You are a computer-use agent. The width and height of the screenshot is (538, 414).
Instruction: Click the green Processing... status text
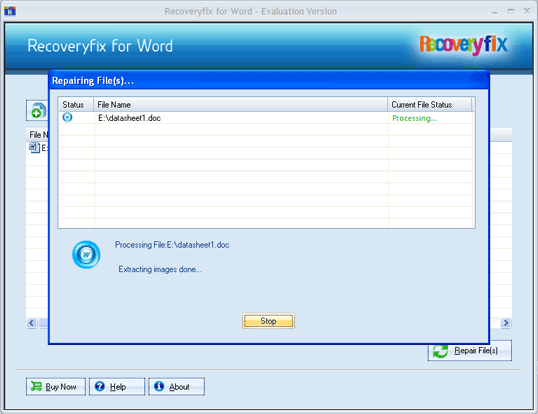pos(414,118)
